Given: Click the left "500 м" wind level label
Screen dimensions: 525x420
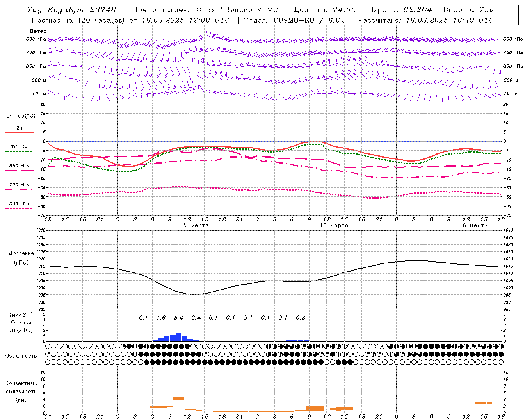Looking at the screenshot, I should pyautogui.click(x=39, y=80).
